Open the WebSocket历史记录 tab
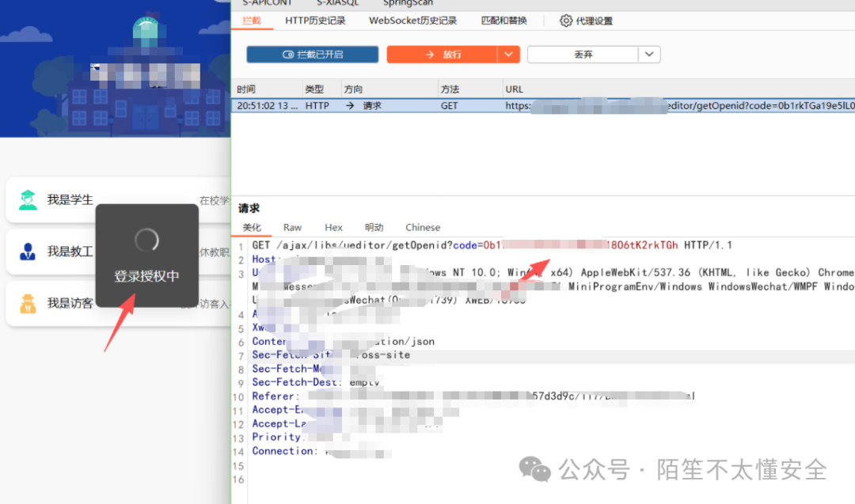 point(412,21)
